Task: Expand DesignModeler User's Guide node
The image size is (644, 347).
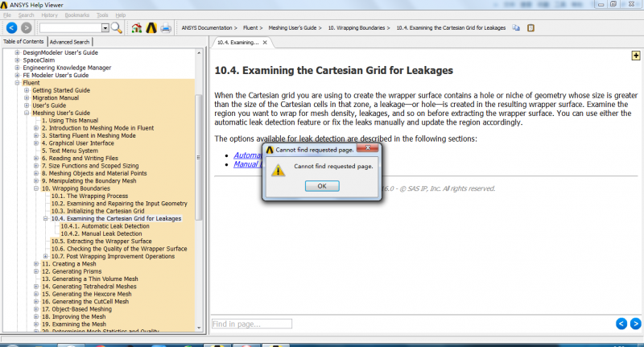Action: (x=17, y=52)
